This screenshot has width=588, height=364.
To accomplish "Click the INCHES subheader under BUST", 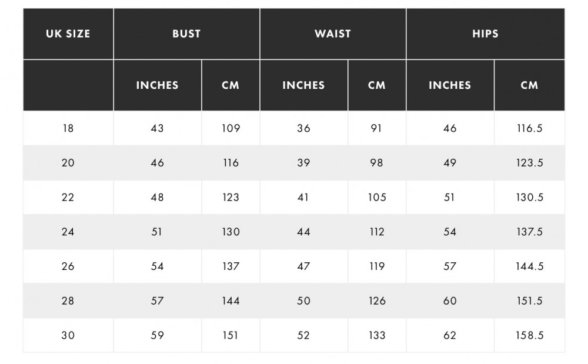I will (x=158, y=85).
